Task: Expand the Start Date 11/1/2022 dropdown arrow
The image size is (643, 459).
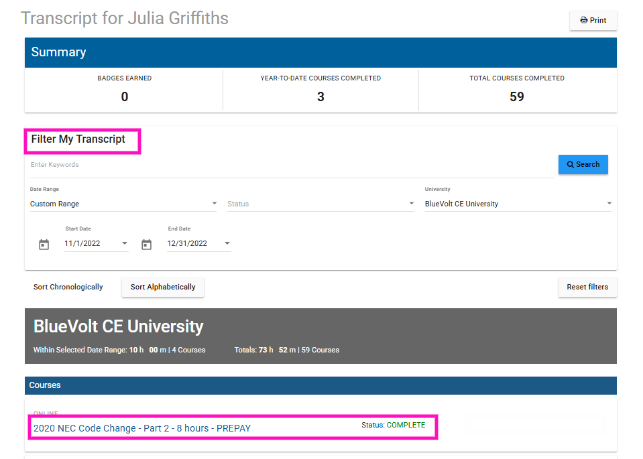Action: pos(125,243)
